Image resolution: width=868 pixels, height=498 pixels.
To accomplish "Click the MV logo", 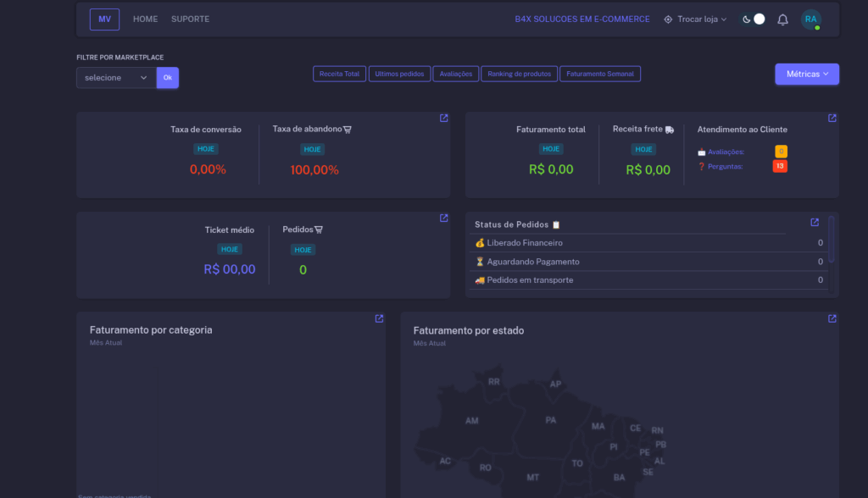I will (104, 19).
